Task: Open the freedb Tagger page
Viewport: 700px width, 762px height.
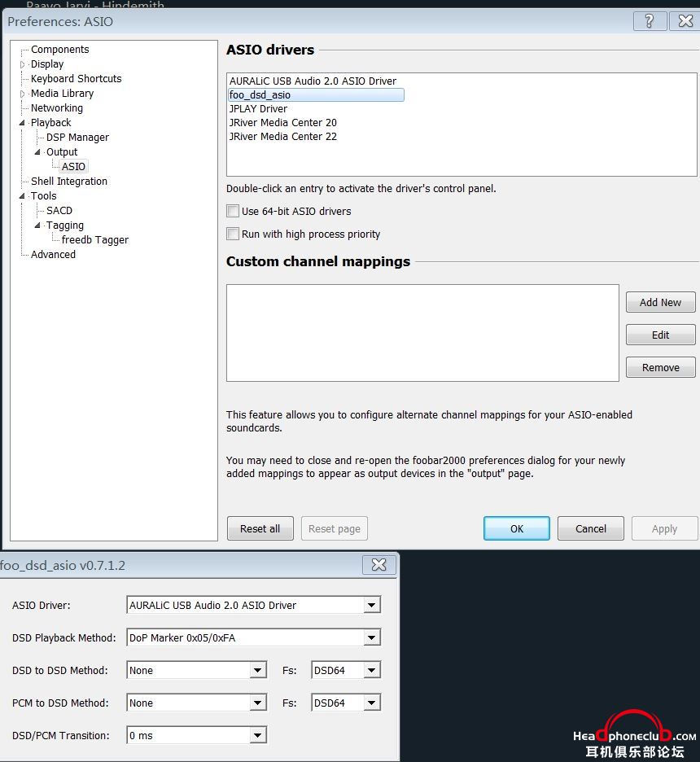Action: 95,239
